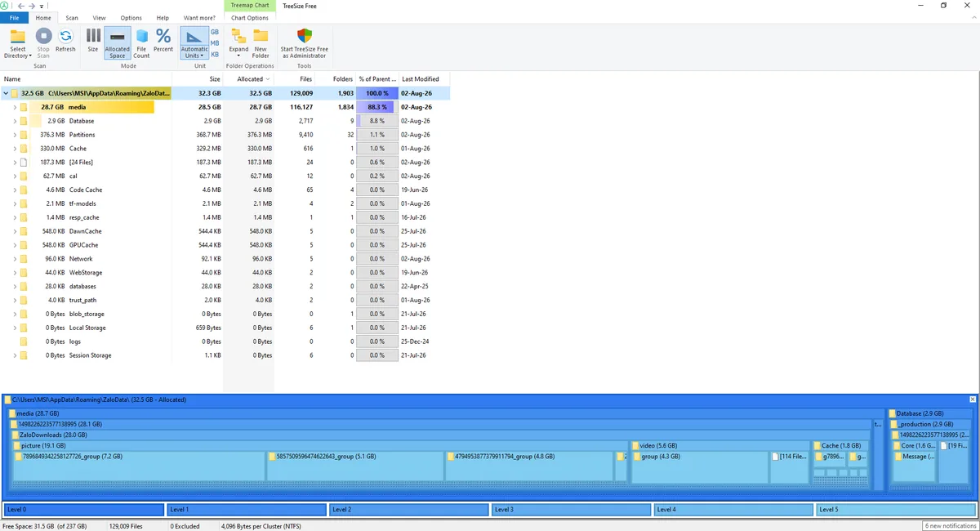
Task: Select the Level 0 legend color
Action: pos(83,510)
